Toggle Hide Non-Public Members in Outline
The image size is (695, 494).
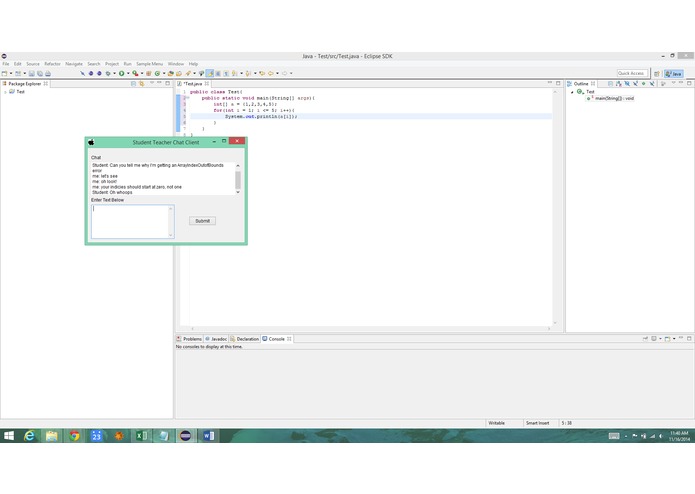644,83
